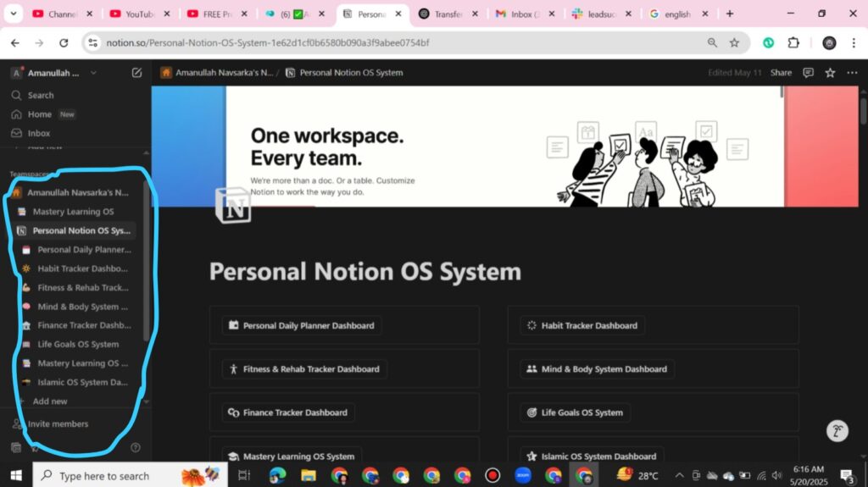Open Task View on taskbar
Viewport: 868px width, 487px height.
[x=243, y=475]
